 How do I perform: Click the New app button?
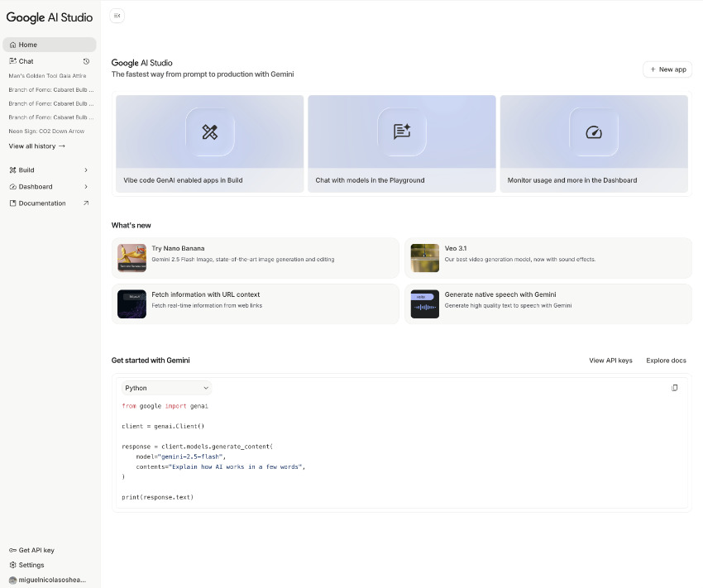click(667, 69)
